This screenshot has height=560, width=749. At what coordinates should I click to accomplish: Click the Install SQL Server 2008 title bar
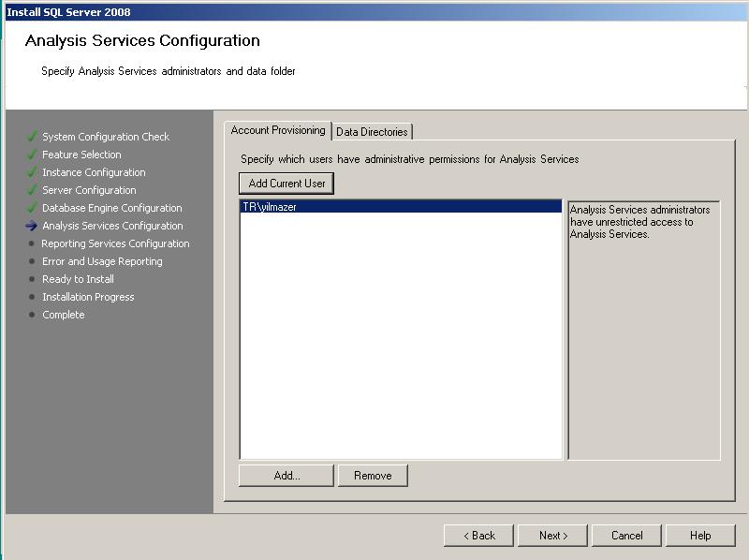point(375,12)
